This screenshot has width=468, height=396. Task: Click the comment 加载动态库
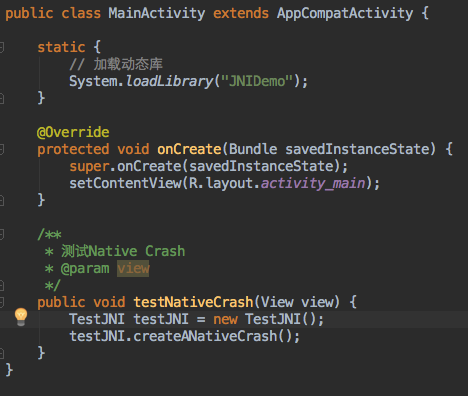coord(116,64)
